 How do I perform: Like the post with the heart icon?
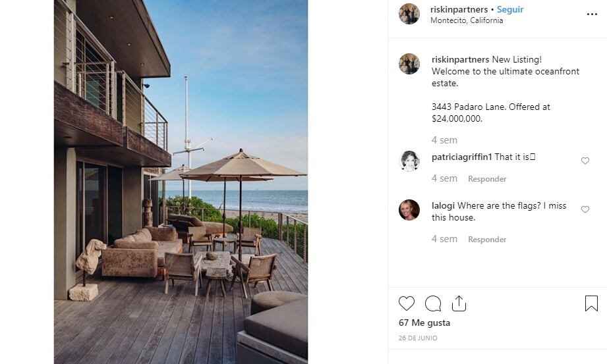pos(407,303)
